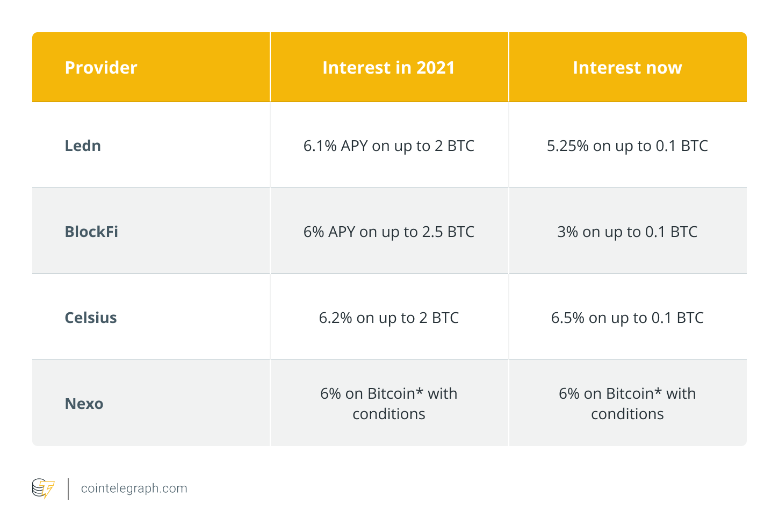Click the divider beside cointelegraph.com
779x532 pixels.
coord(69,488)
